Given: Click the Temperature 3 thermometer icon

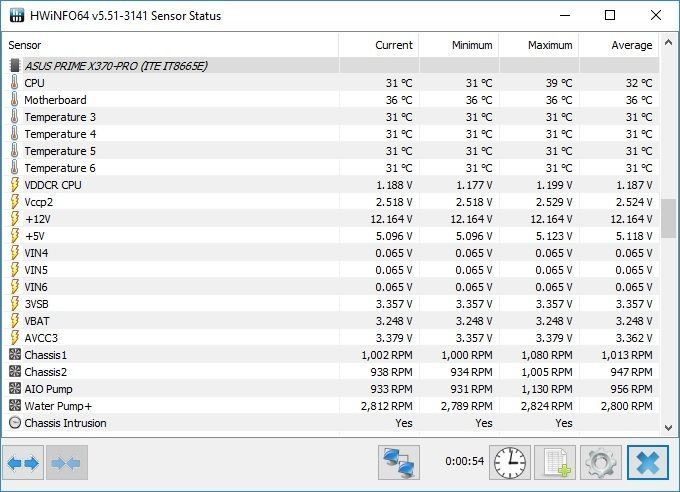Looking at the screenshot, I should pyautogui.click(x=14, y=116).
